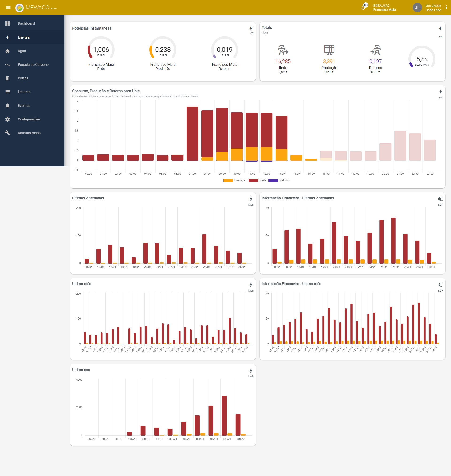Open the Administração page

[32, 133]
